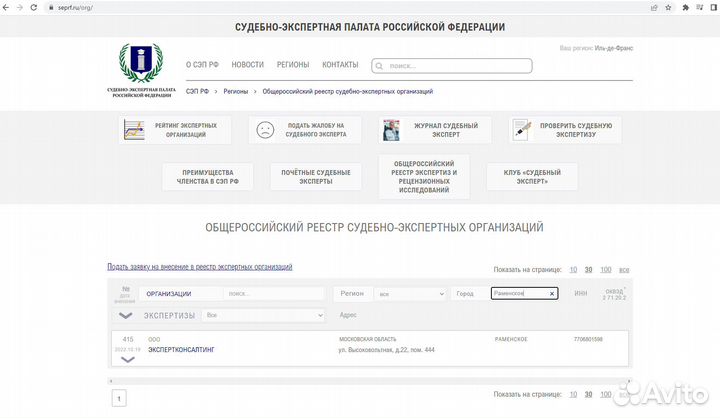Click the browser address bar URL
720x419 pixels.
pyautogui.click(x=75, y=8)
